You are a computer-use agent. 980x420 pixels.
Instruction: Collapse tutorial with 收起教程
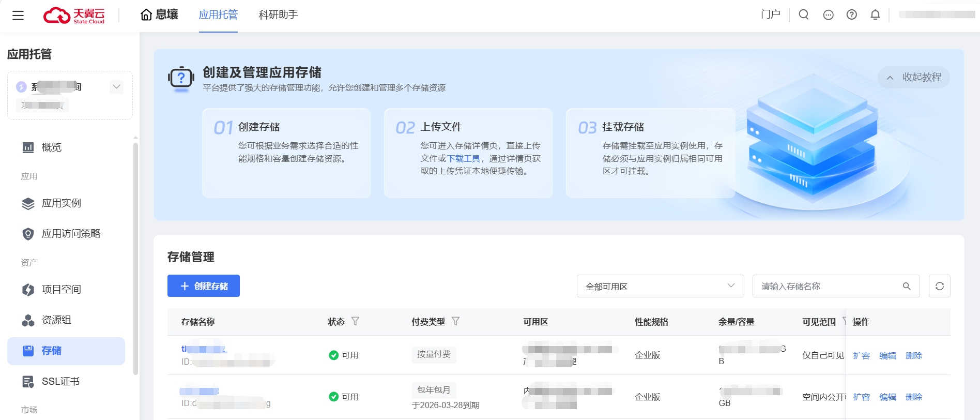coord(914,77)
